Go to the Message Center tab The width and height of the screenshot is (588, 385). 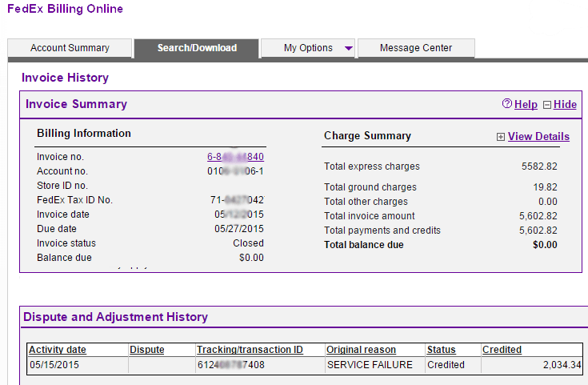click(x=416, y=48)
